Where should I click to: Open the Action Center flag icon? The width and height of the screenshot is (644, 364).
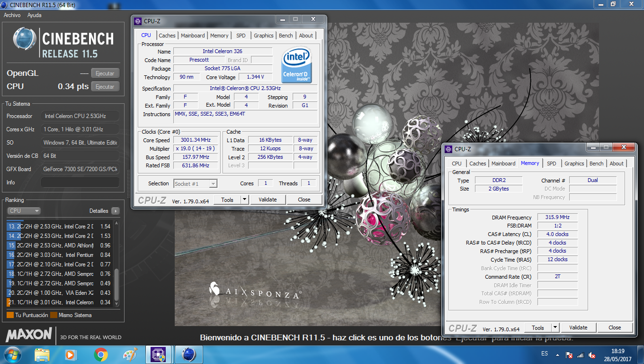pos(570,355)
